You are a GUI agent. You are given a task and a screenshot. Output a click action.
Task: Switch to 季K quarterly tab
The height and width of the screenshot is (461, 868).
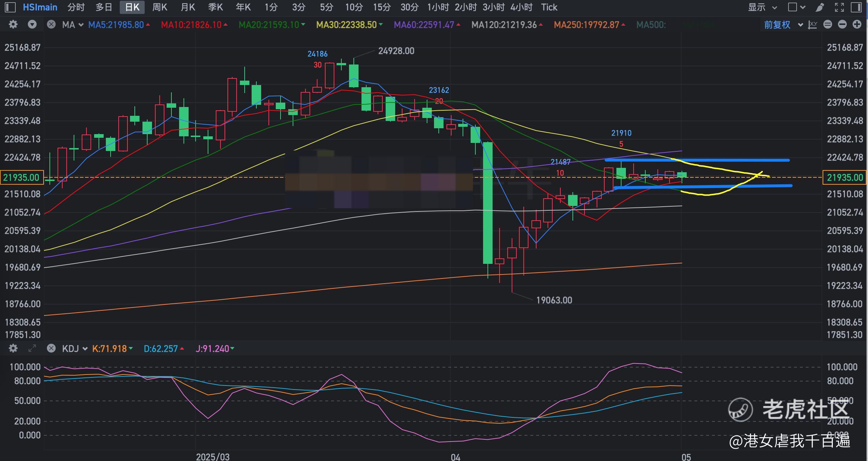[216, 7]
